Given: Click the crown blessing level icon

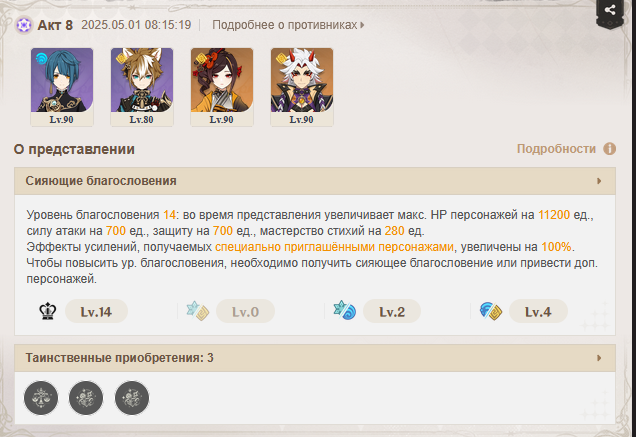Looking at the screenshot, I should (x=47, y=311).
